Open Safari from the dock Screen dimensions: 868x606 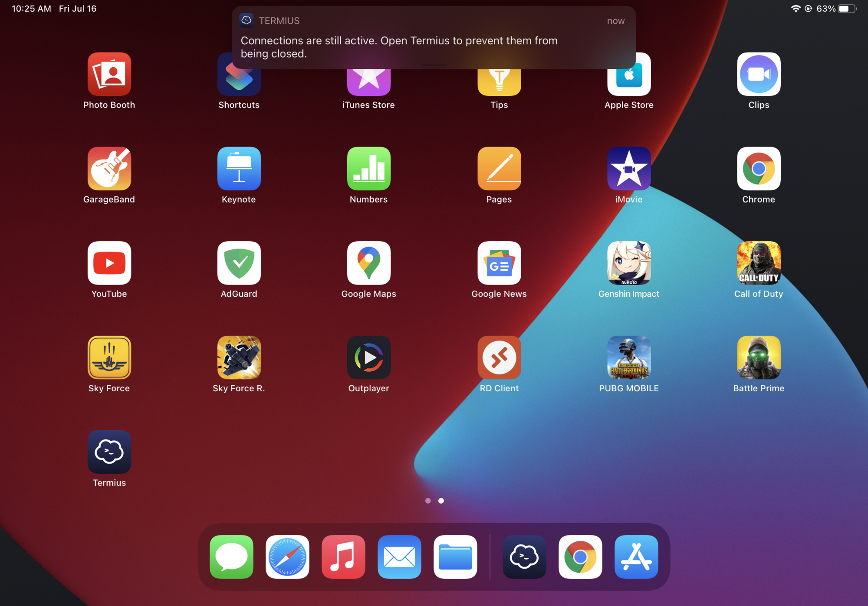tap(287, 557)
